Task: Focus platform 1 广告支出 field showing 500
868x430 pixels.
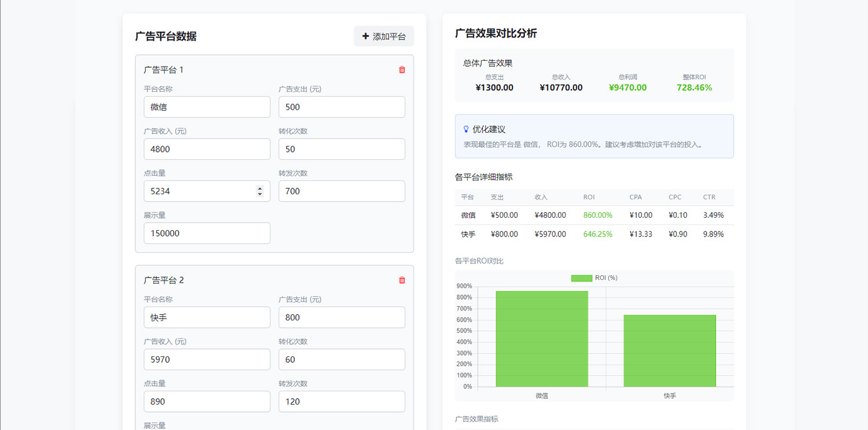Action: click(x=342, y=107)
